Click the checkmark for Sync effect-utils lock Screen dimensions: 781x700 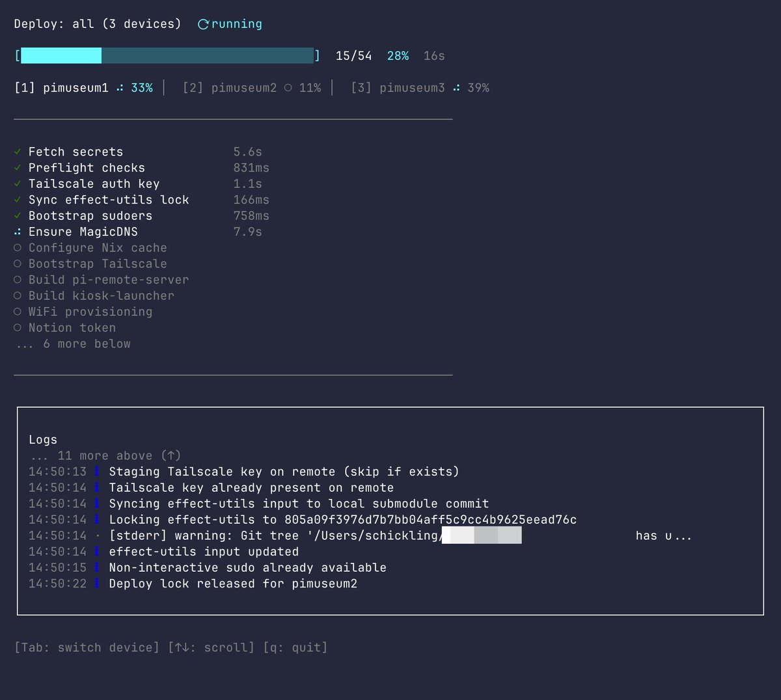(x=18, y=200)
